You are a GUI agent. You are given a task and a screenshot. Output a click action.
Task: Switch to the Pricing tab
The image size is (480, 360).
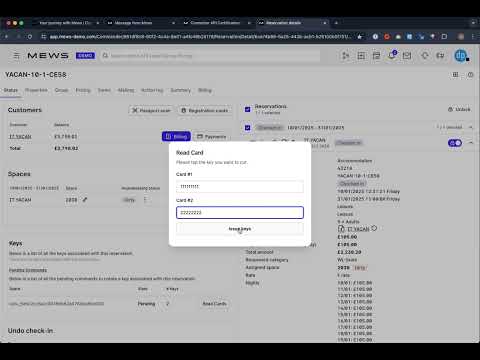coord(83,90)
